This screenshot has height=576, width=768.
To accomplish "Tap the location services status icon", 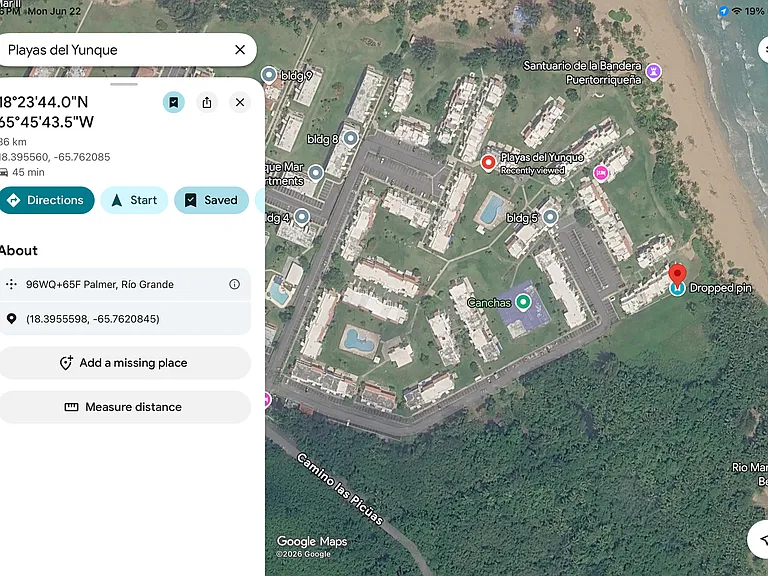I will pos(723,11).
